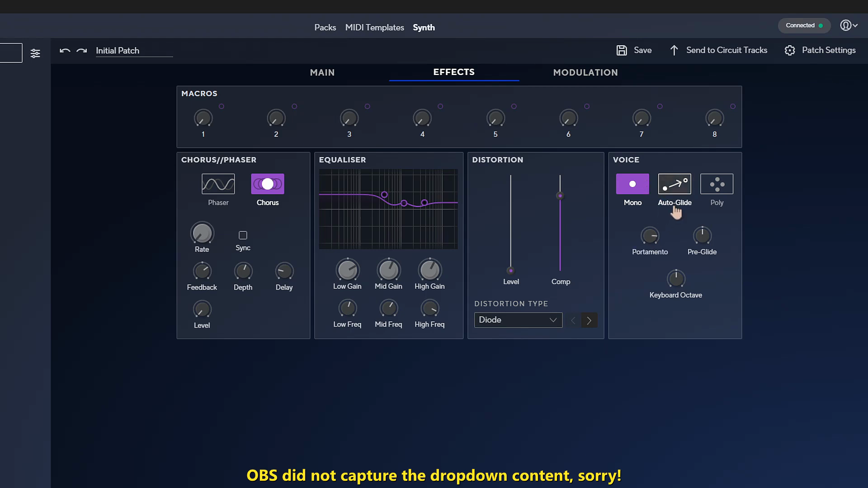Screen dimensions: 868x488
Task: Click Macro knob 1
Action: [203, 118]
